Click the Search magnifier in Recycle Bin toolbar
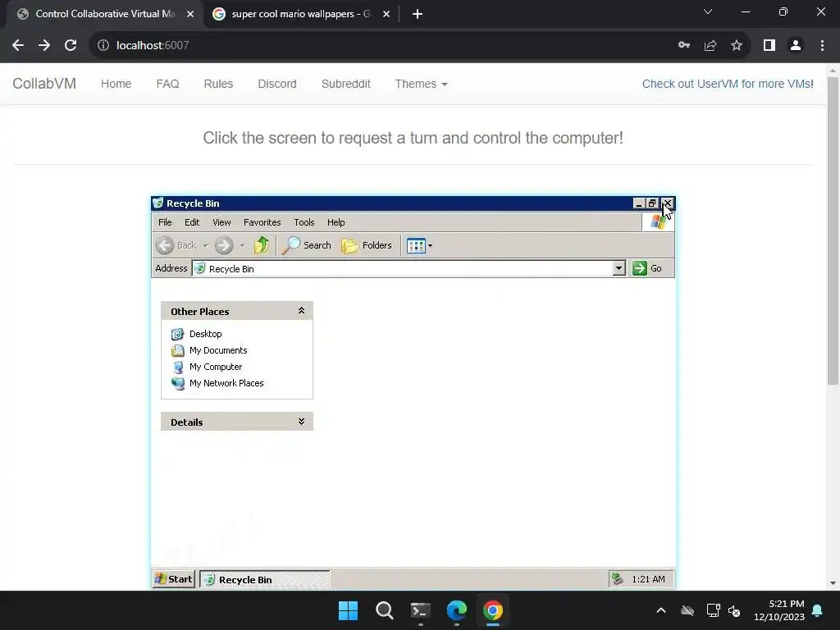 [x=307, y=245]
